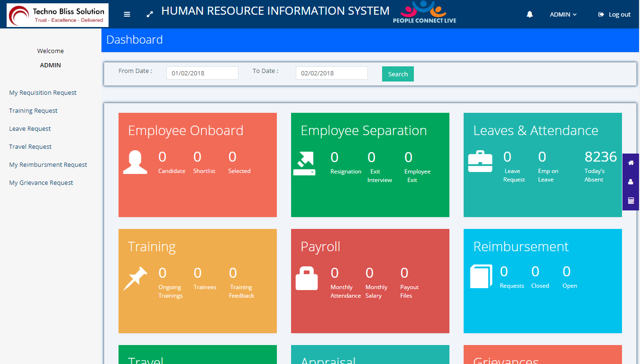Image resolution: width=640 pixels, height=364 pixels.
Task: Click the user icon on right panel
Action: pos(631,182)
